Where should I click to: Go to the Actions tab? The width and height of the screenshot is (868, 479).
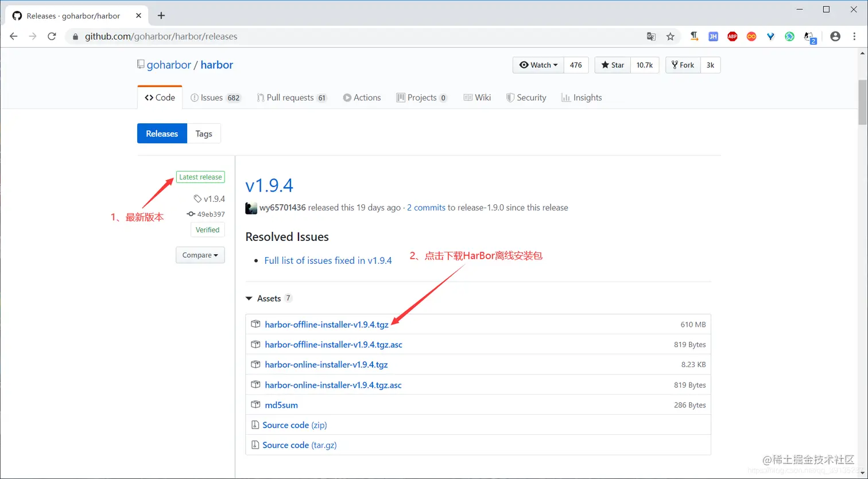pos(362,98)
